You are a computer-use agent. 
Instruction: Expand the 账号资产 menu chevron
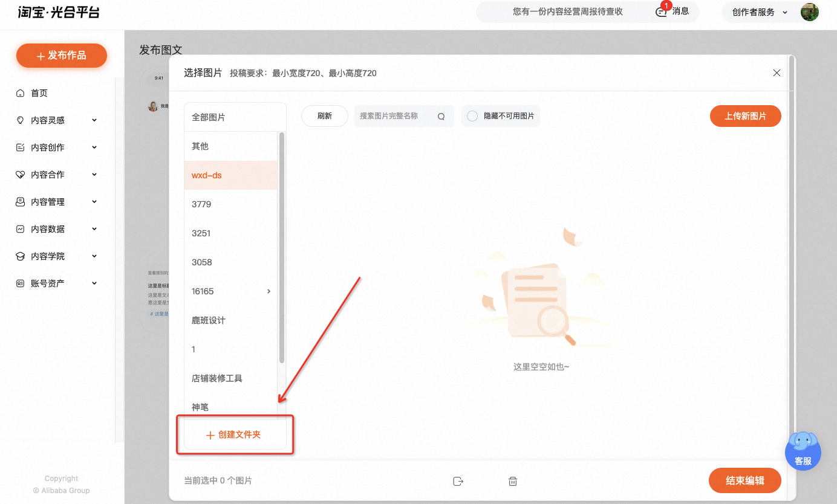94,283
